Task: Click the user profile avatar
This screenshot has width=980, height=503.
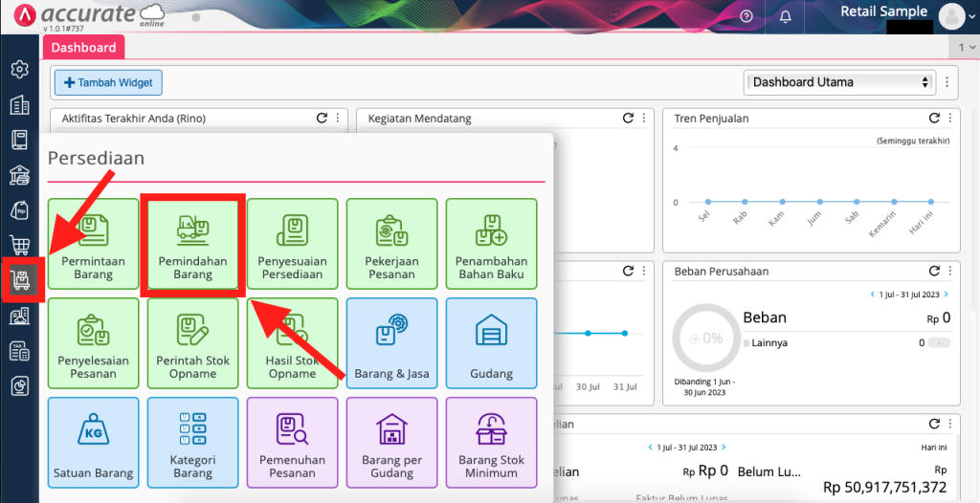Action: 951,16
